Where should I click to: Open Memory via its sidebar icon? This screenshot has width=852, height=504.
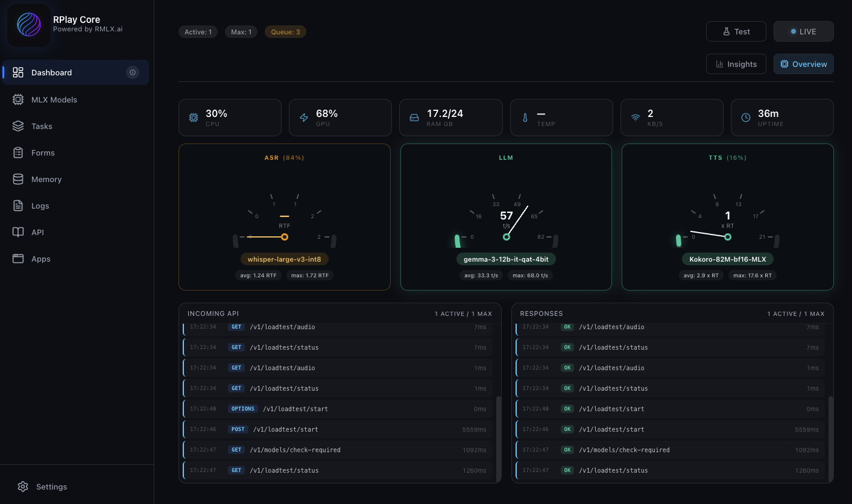[18, 179]
